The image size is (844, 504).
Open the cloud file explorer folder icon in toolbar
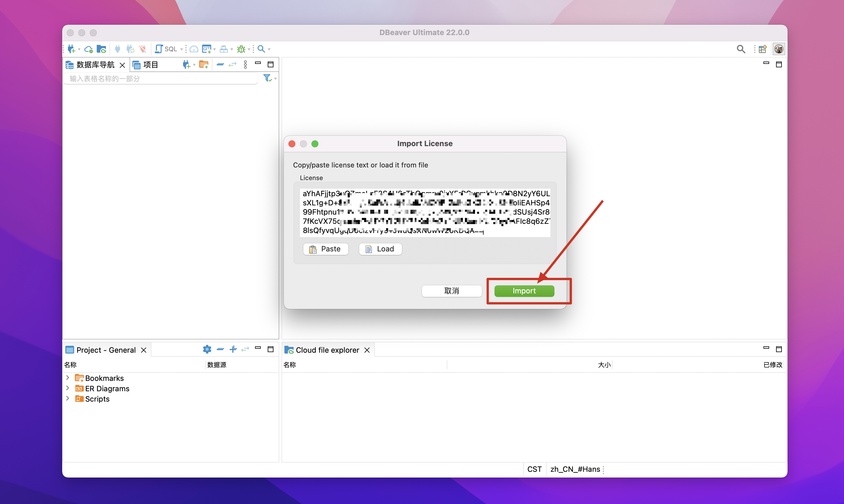101,49
